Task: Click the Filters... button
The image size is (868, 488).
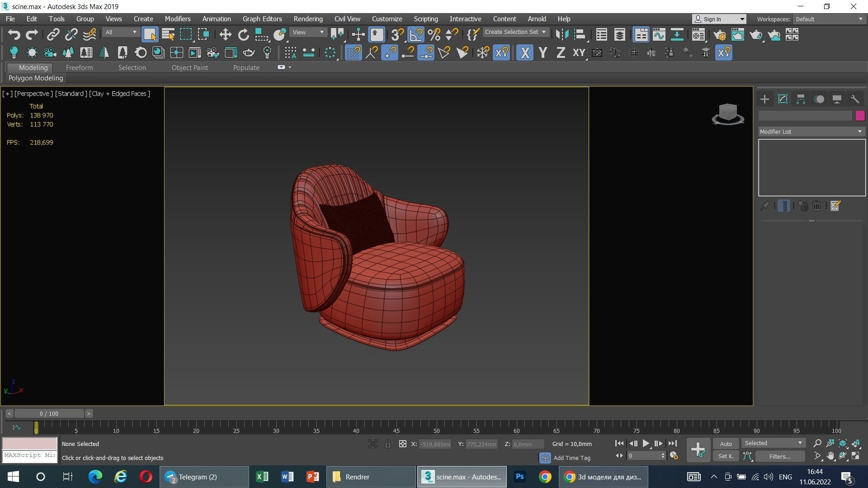Action: 780,456
